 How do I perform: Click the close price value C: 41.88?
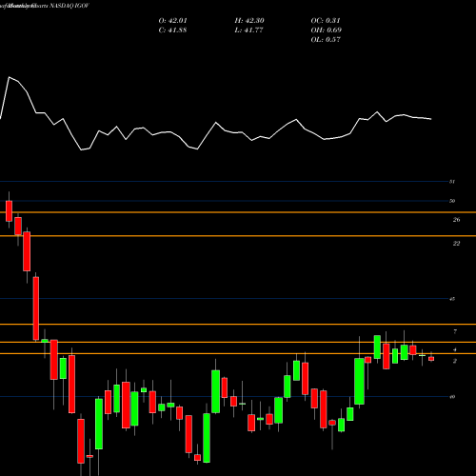click(172, 30)
